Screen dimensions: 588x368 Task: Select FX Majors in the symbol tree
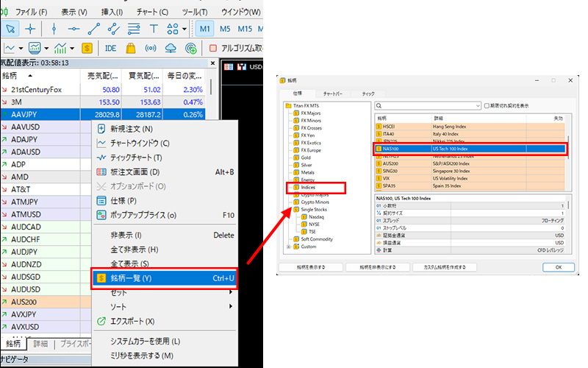point(311,113)
